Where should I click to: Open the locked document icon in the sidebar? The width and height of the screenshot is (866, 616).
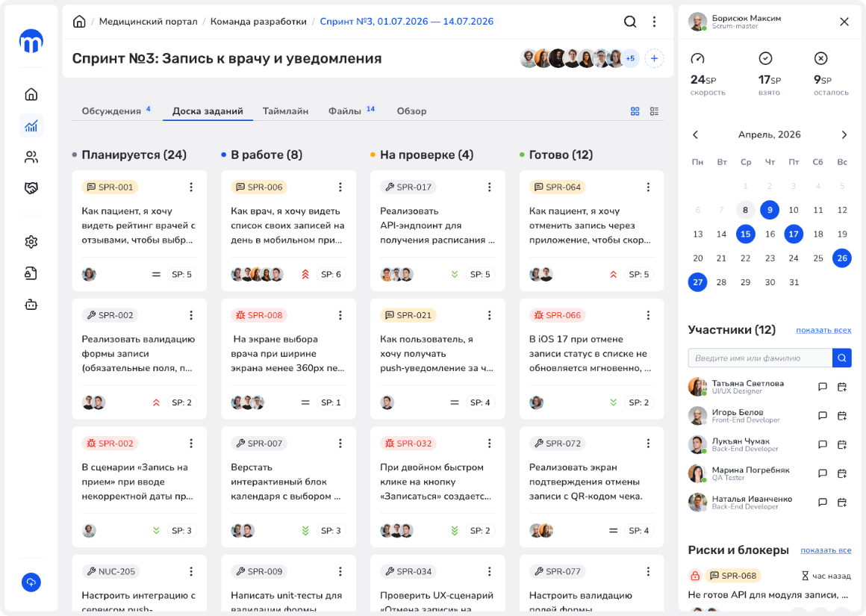coord(31,273)
